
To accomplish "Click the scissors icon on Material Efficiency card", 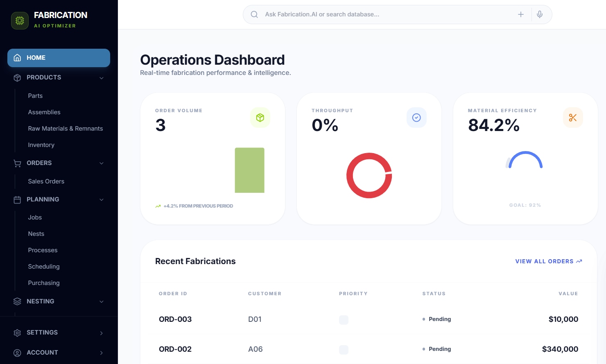I will (573, 118).
